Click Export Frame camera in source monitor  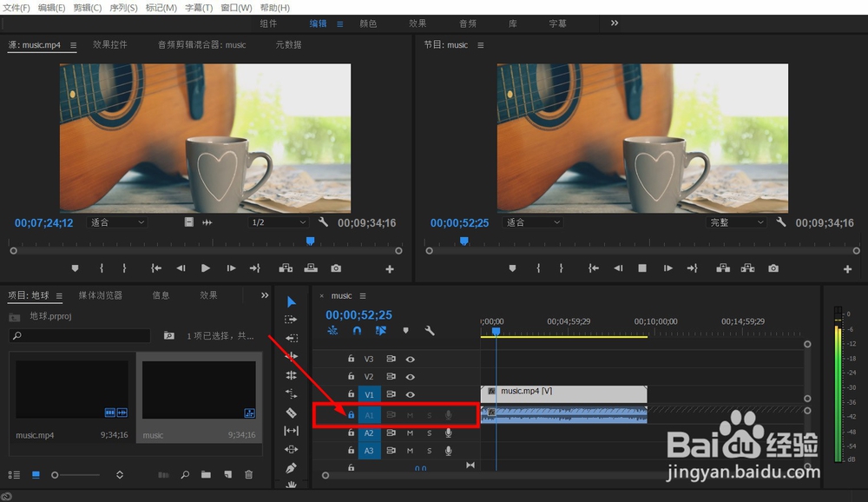tap(336, 268)
